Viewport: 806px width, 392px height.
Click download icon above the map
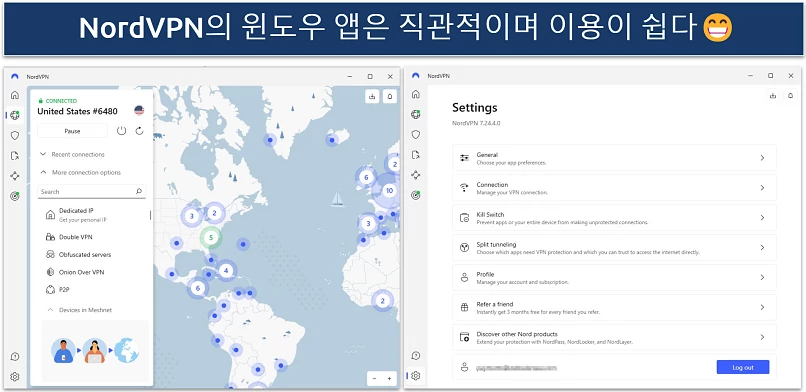pyautogui.click(x=372, y=96)
